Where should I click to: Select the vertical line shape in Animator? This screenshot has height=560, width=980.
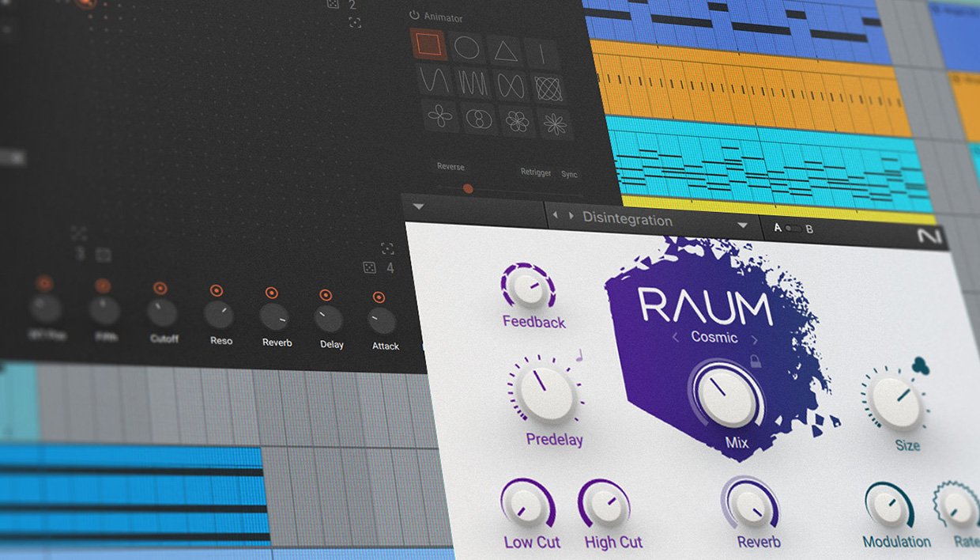click(542, 53)
